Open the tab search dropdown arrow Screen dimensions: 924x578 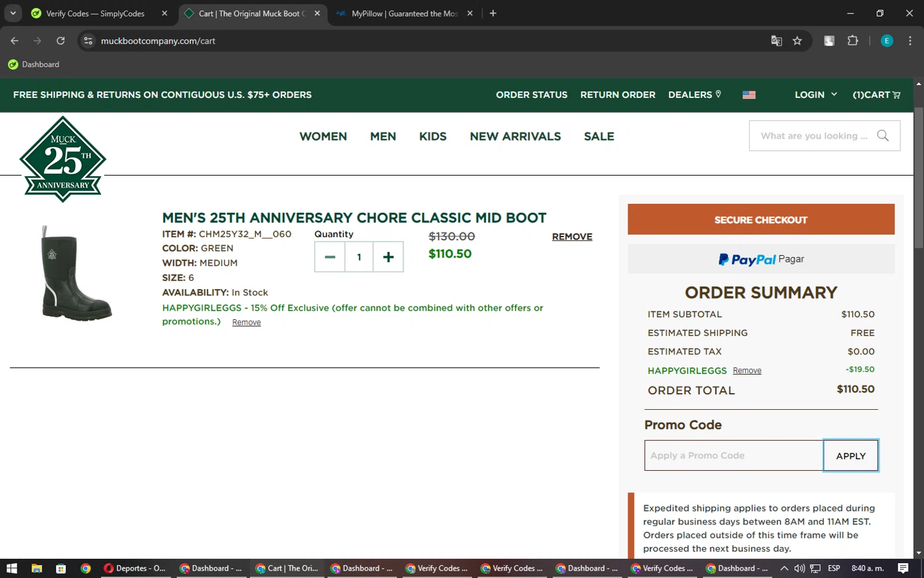(x=13, y=14)
